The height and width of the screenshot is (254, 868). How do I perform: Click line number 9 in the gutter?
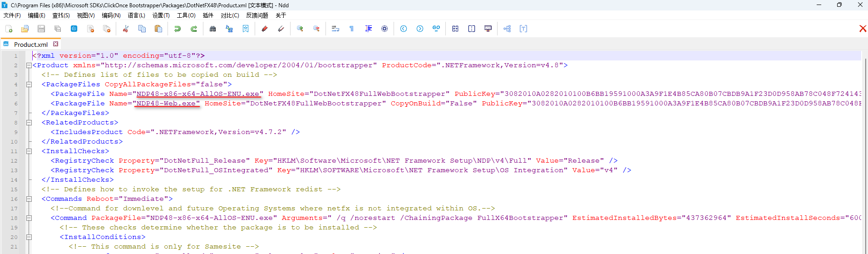point(16,132)
